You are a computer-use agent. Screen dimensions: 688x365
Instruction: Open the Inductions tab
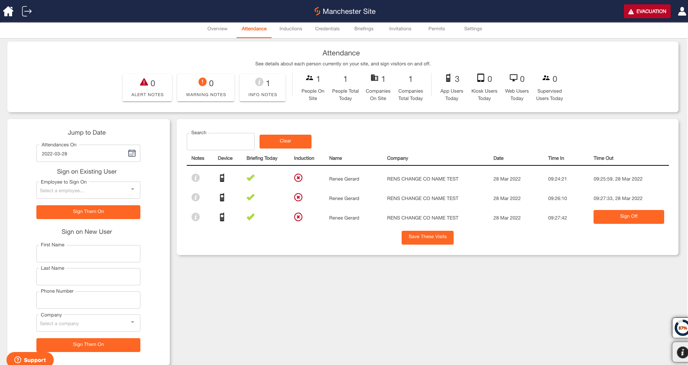[291, 29]
